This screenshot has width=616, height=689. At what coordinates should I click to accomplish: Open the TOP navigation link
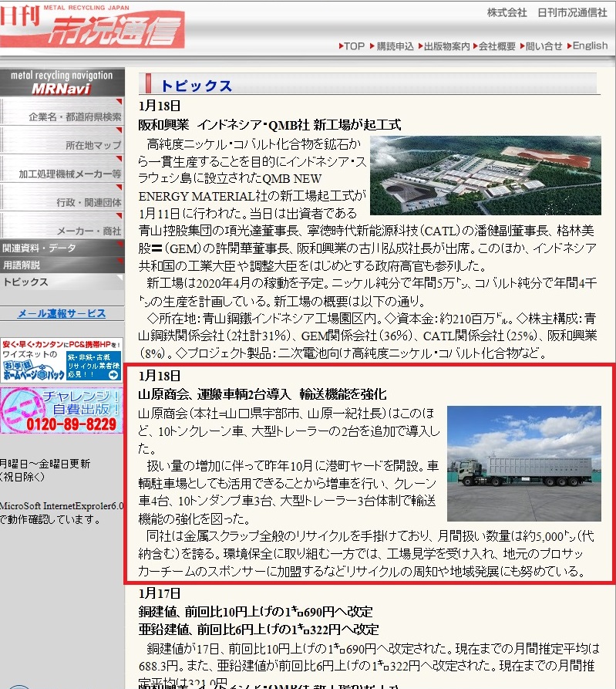(352, 46)
